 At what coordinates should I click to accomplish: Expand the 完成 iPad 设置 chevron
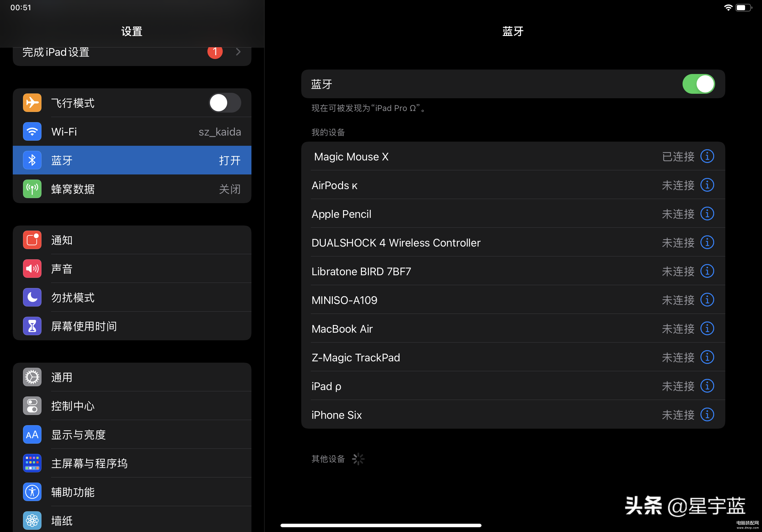[238, 52]
